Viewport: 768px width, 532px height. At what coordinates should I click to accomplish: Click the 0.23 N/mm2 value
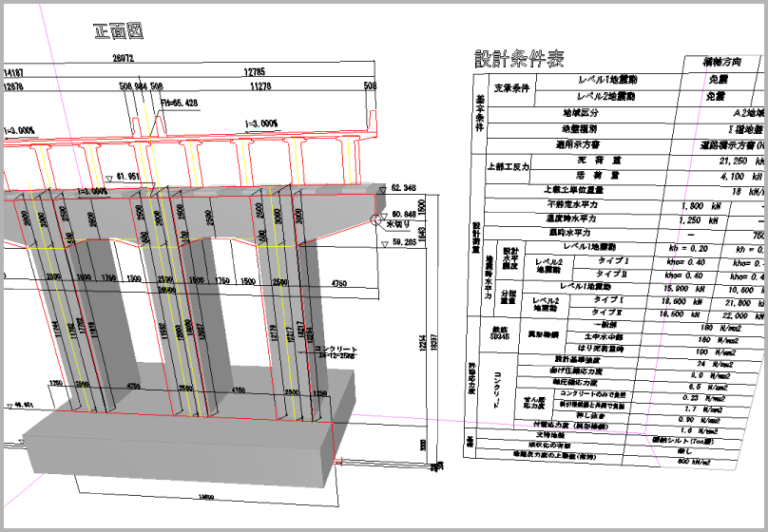click(x=703, y=398)
